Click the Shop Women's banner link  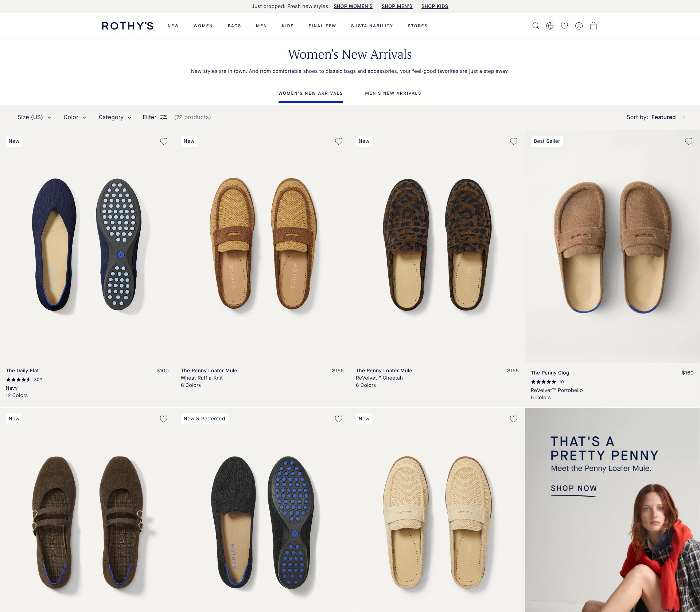tap(353, 6)
